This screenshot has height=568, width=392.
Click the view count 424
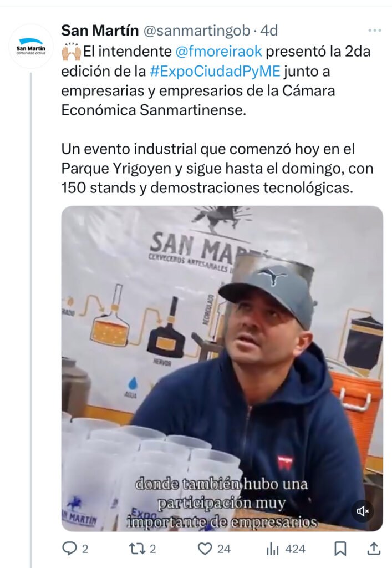295,549
